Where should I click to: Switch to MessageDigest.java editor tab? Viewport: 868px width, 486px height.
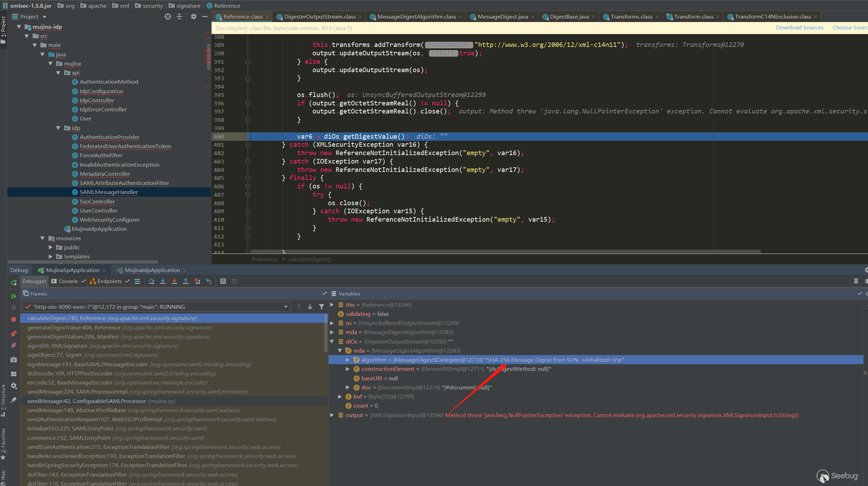(x=502, y=16)
